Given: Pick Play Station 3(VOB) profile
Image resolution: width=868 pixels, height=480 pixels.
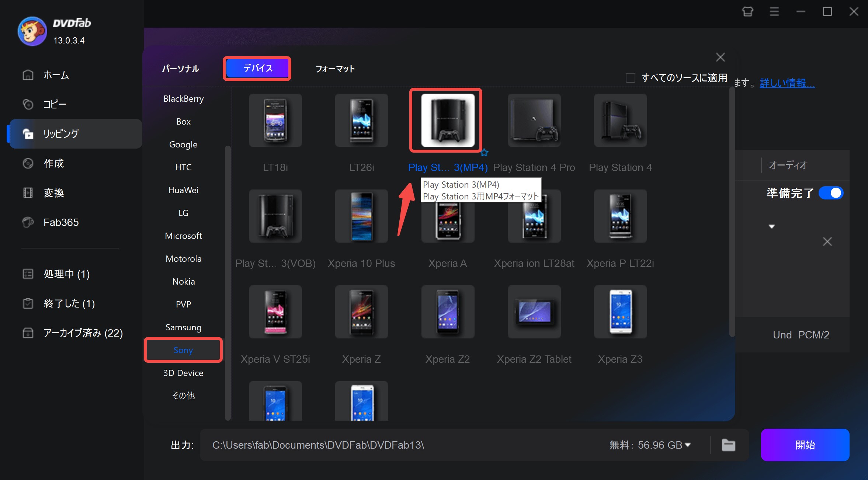Looking at the screenshot, I should click(x=275, y=216).
